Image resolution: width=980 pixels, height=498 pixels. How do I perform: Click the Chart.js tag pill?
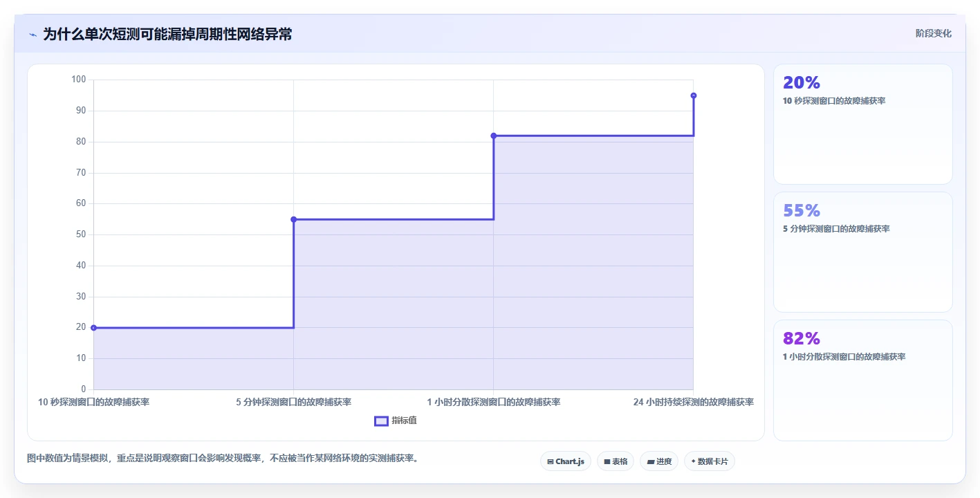[x=565, y=461]
